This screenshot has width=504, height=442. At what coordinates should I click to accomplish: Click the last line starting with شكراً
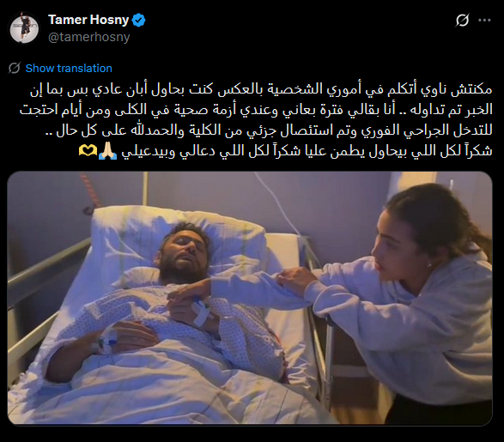click(x=285, y=151)
